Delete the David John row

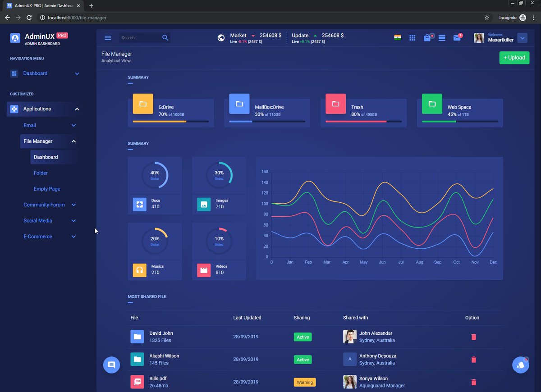point(473,337)
